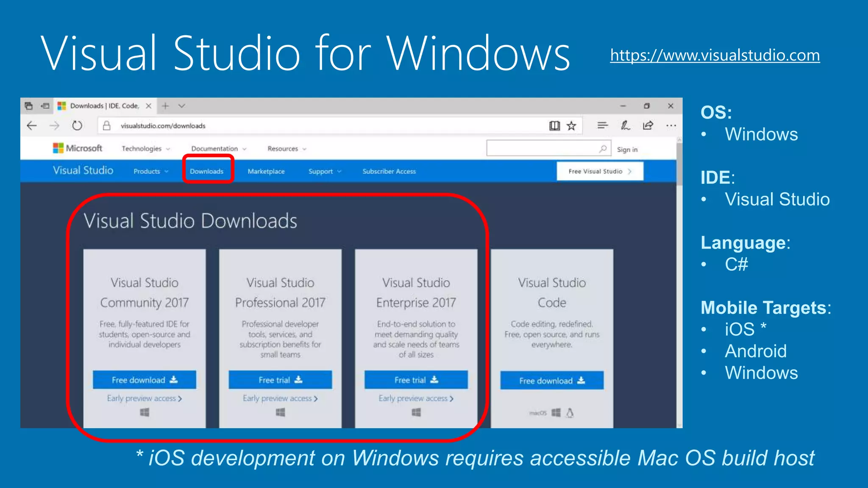This screenshot has height=488, width=868.
Task: Click Free trial for Professional 2017
Action: coord(280,380)
